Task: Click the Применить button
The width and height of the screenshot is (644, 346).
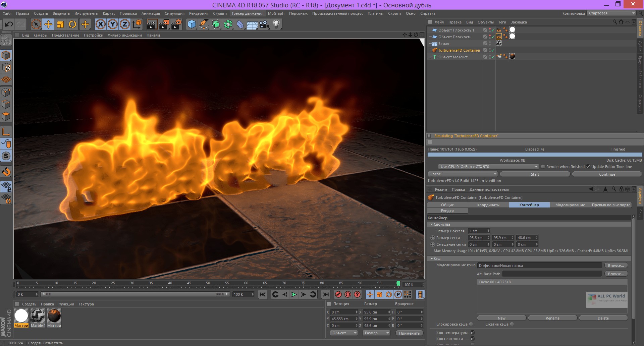Action: coord(409,333)
